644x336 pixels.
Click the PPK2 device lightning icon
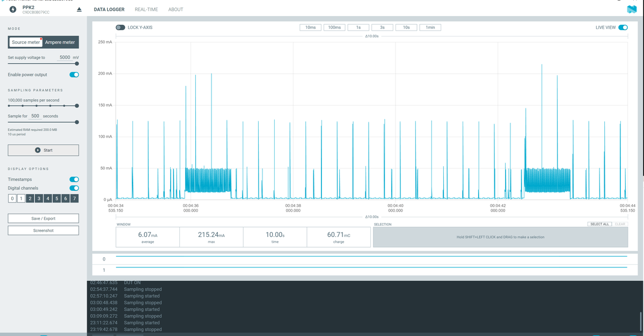13,9
